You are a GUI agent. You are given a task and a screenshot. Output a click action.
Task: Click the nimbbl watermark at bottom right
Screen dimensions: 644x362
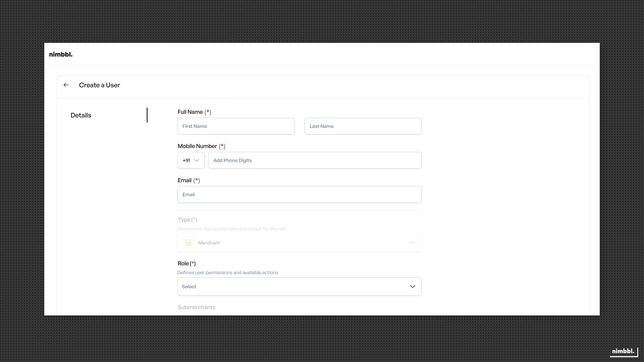tap(623, 351)
